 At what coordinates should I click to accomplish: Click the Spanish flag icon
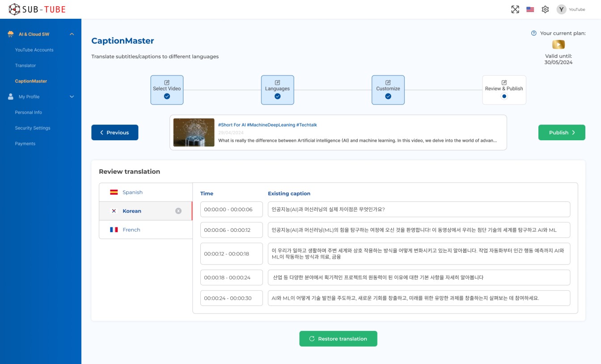(x=114, y=192)
